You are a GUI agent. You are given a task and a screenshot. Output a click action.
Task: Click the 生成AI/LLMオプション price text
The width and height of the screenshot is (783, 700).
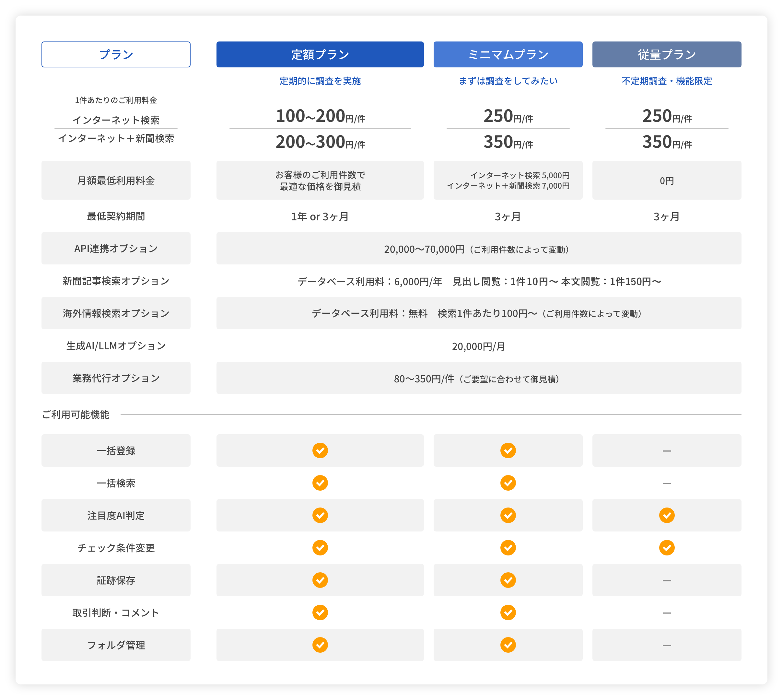click(479, 346)
